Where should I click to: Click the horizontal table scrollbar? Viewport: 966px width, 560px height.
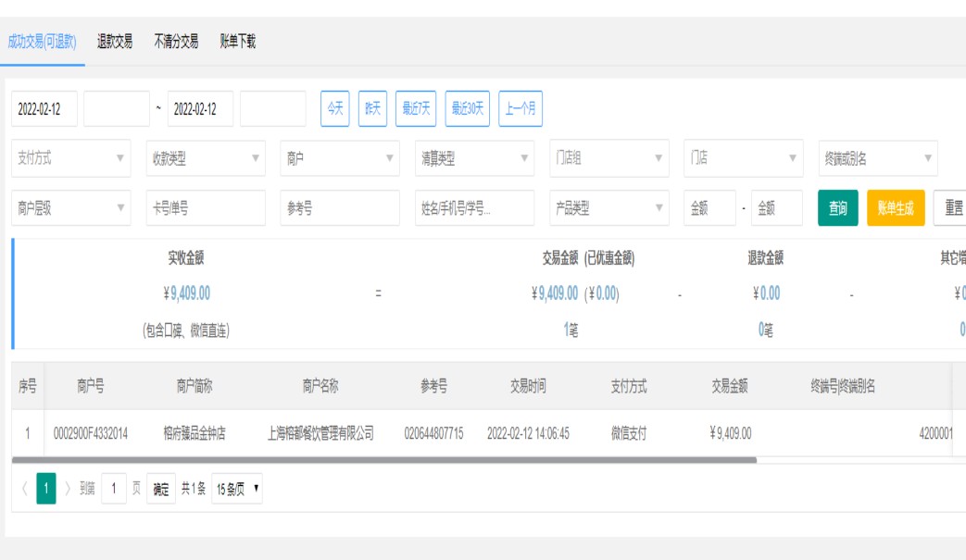pos(384,459)
